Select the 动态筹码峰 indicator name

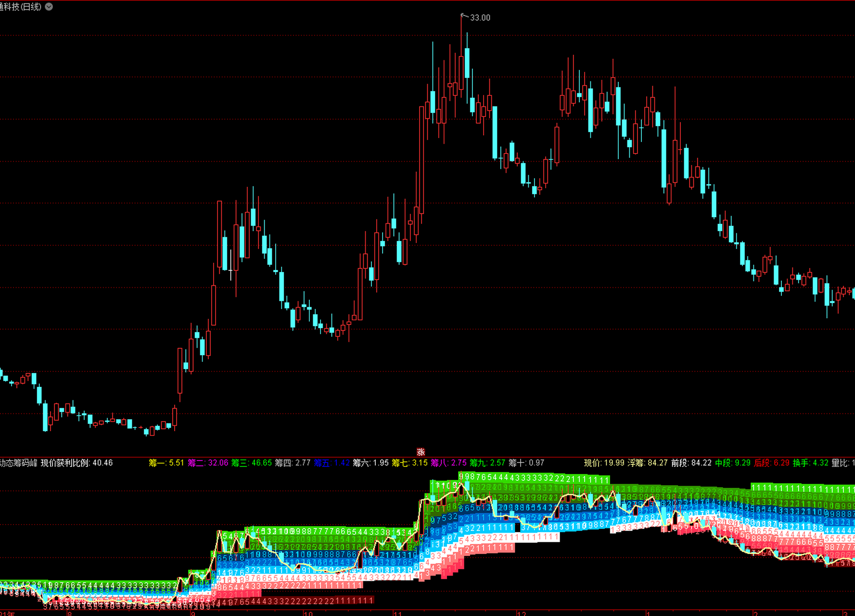click(18, 463)
